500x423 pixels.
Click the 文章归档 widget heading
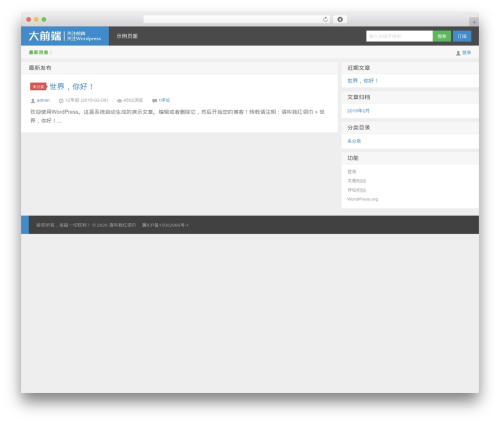(359, 97)
